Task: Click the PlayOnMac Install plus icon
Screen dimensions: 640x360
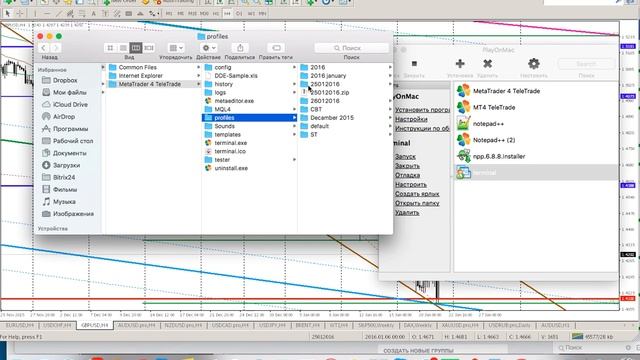Action: (460, 64)
